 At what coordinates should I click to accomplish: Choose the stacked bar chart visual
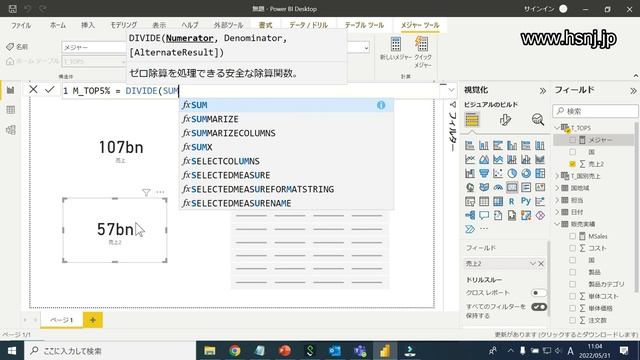[470, 145]
